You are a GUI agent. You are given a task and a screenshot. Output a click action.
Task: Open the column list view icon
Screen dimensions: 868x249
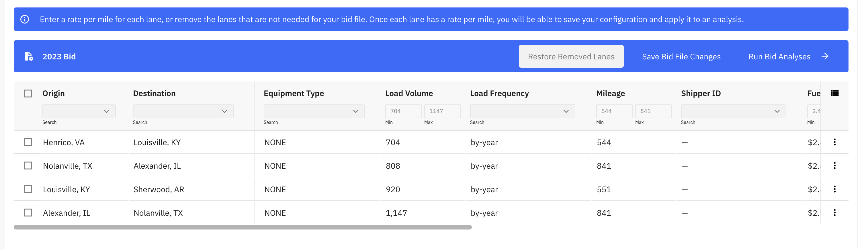834,93
